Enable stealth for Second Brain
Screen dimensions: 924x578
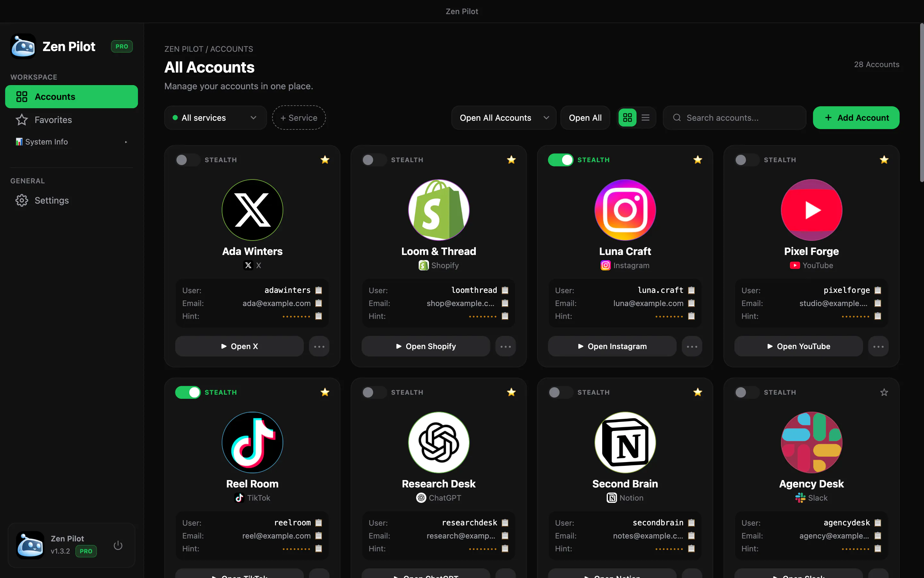tap(560, 392)
